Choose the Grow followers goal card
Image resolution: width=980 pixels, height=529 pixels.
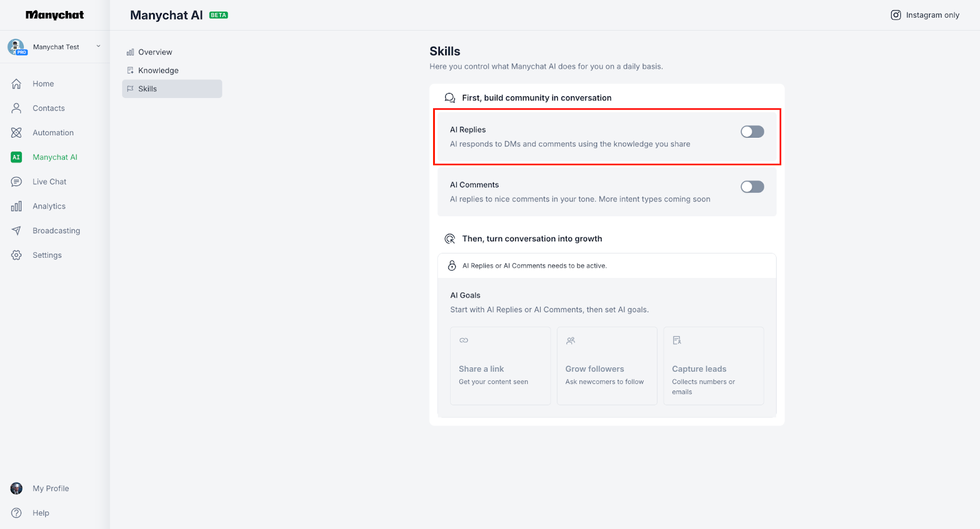click(x=606, y=366)
